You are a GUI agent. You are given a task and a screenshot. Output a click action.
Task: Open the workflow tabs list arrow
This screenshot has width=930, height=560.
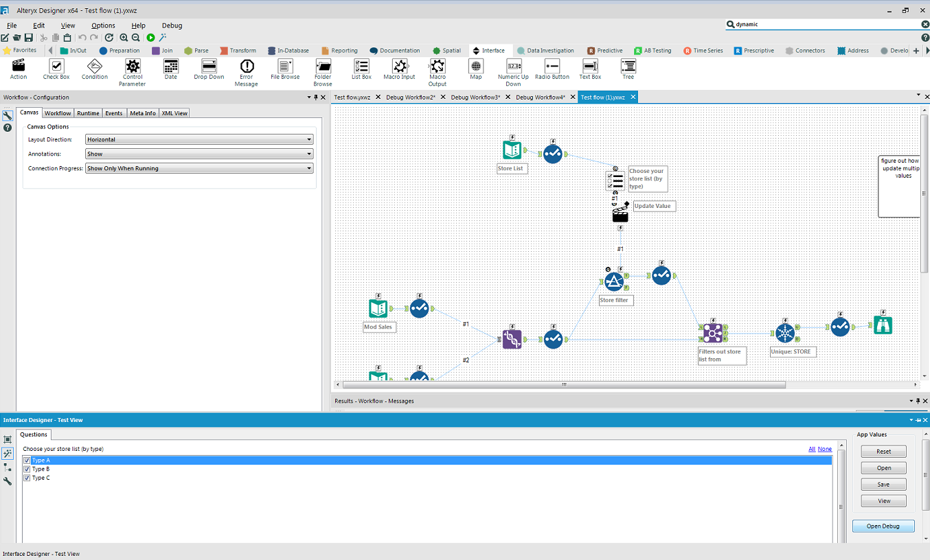(918, 95)
